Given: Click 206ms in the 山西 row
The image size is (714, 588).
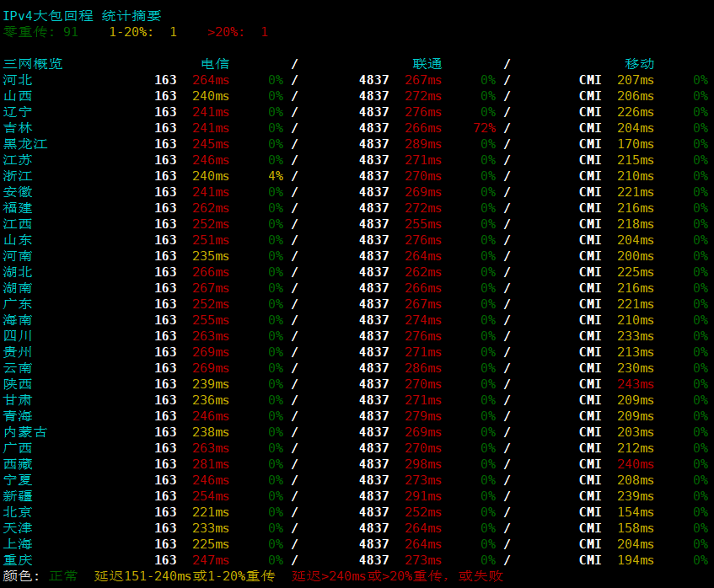Looking at the screenshot, I should pyautogui.click(x=636, y=96).
